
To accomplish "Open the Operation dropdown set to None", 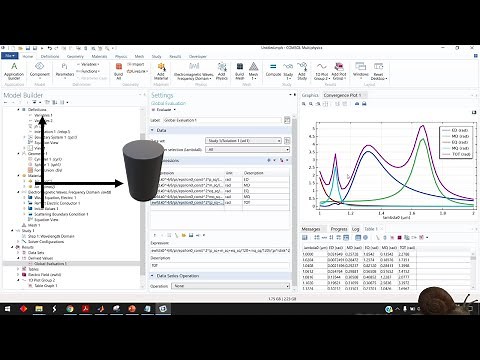I will click(x=231, y=286).
